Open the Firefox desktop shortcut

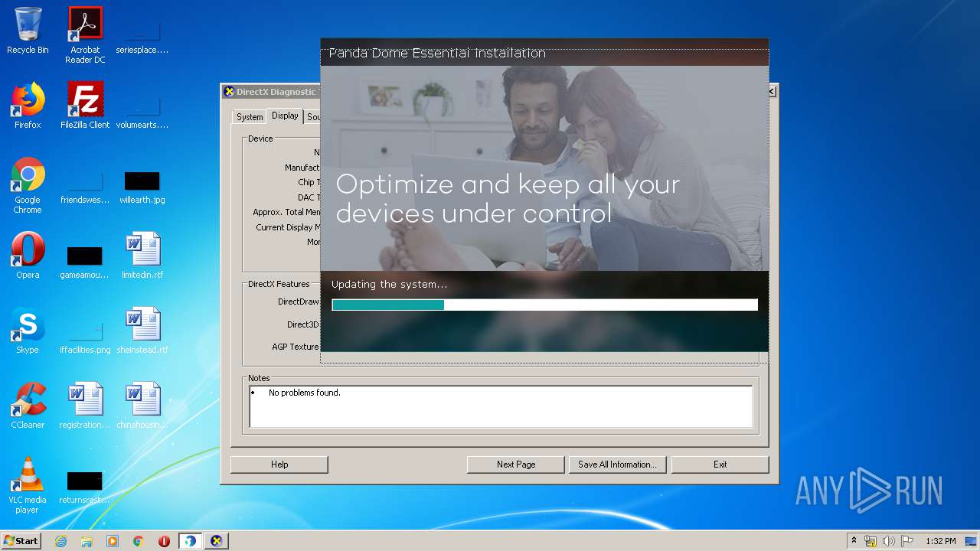click(28, 106)
